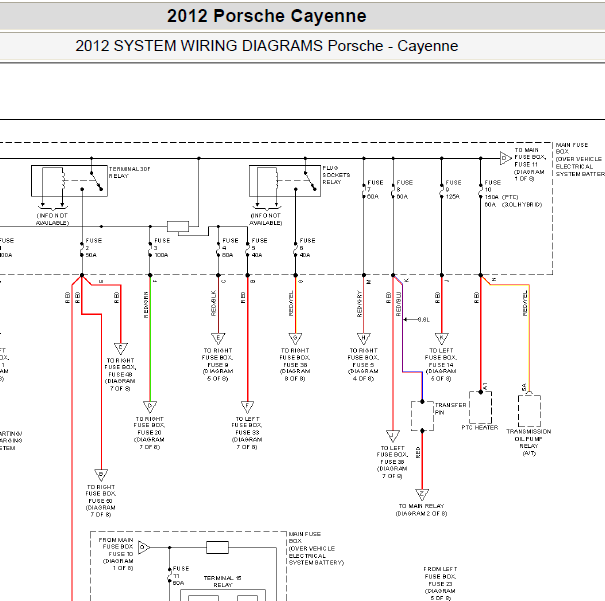Screen dimensions: 605x601
Task: Click connector G triangle on RED/YEL wire
Action: click(x=296, y=338)
